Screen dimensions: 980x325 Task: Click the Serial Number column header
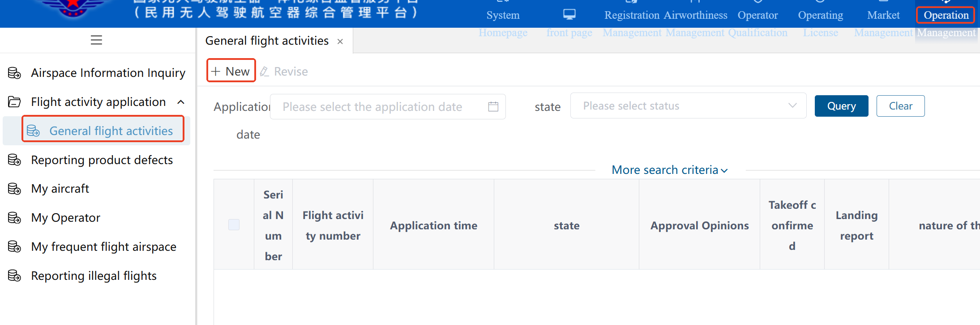pos(273,225)
